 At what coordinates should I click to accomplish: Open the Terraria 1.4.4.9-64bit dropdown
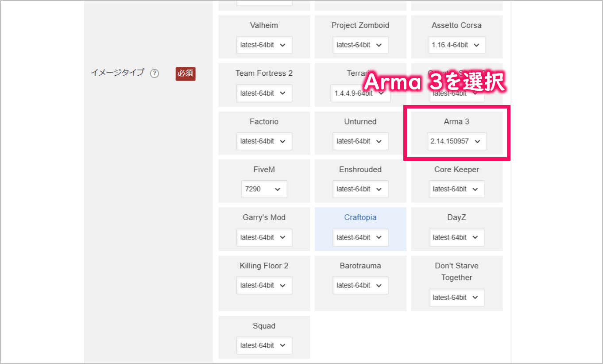(360, 93)
